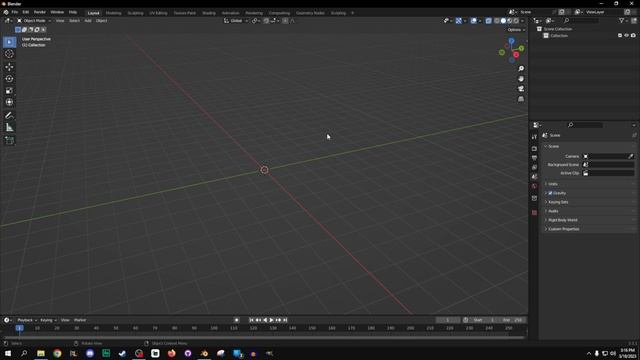Switch to wireframe viewport shading
The height and width of the screenshot is (360, 640).
point(497,21)
